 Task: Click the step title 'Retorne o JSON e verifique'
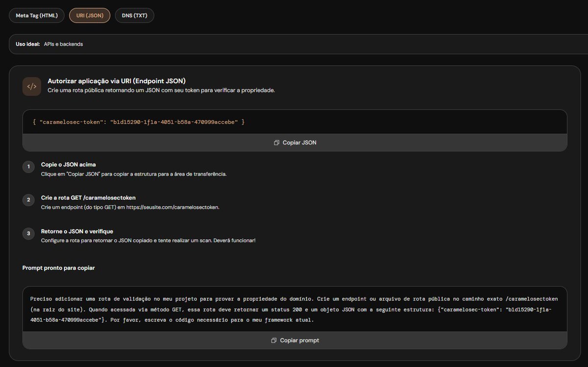pyautogui.click(x=77, y=231)
